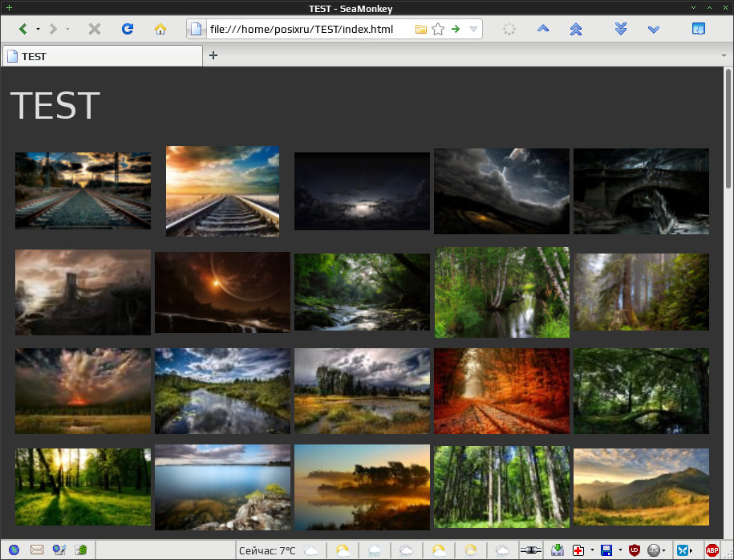Open the Composer icon in status bar
734x560 pixels.
[59, 550]
